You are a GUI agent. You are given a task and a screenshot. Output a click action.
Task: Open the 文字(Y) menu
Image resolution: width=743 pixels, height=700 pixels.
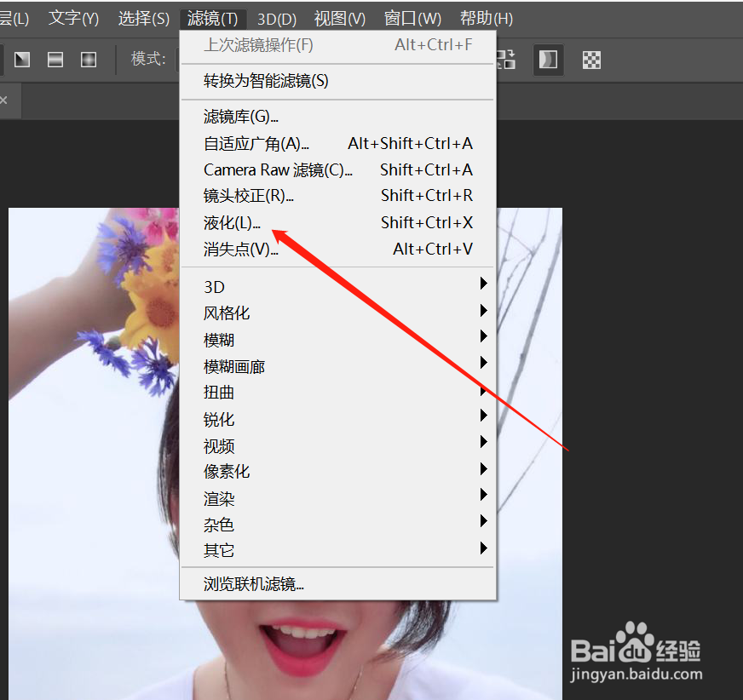73,19
